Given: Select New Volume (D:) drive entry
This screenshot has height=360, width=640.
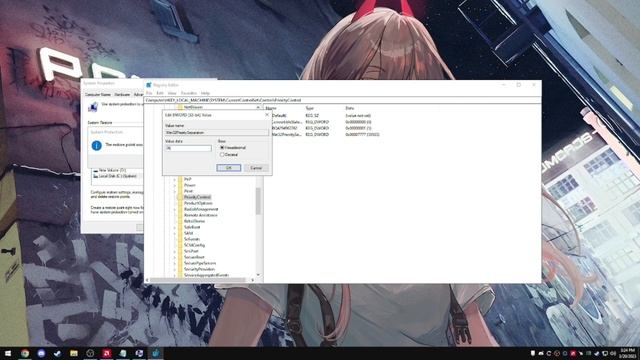Looking at the screenshot, I should point(109,170).
